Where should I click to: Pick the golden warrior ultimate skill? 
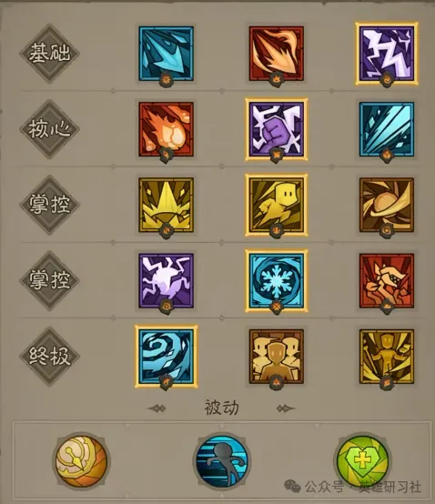[x=387, y=357]
